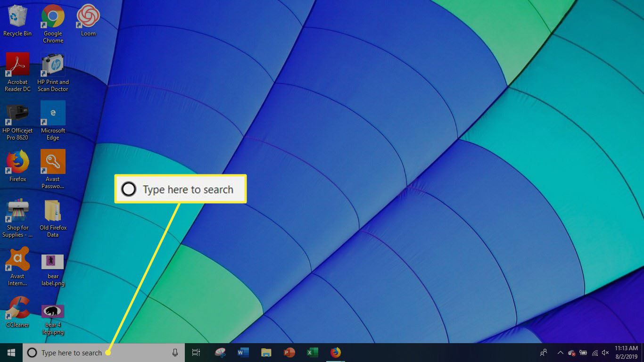Select the bear label.png file
The image size is (644, 362).
click(x=53, y=270)
